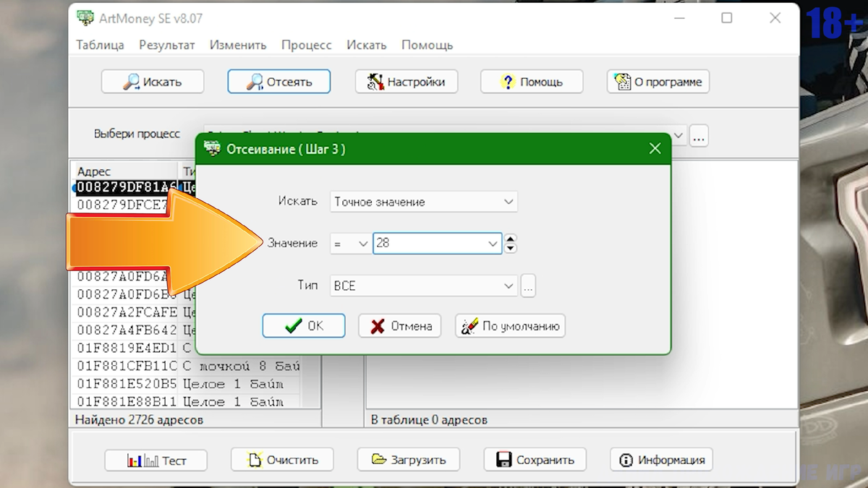Screen dimensions: 868x488
Task: Click the Настройки label on the toolbar button
Action: pos(416,82)
